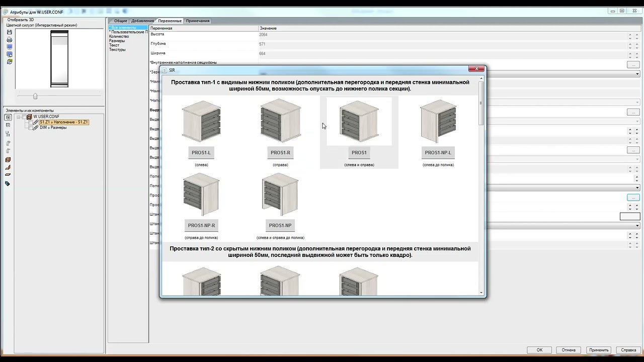
Task: Click the SIR dialog scrollbar thumb
Action: pos(481,103)
